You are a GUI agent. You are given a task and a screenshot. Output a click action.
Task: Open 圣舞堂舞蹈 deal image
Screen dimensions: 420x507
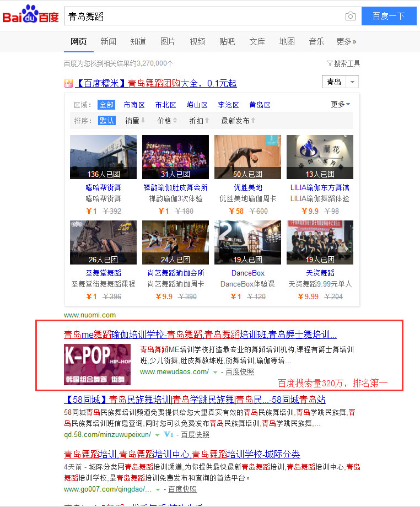click(x=103, y=242)
